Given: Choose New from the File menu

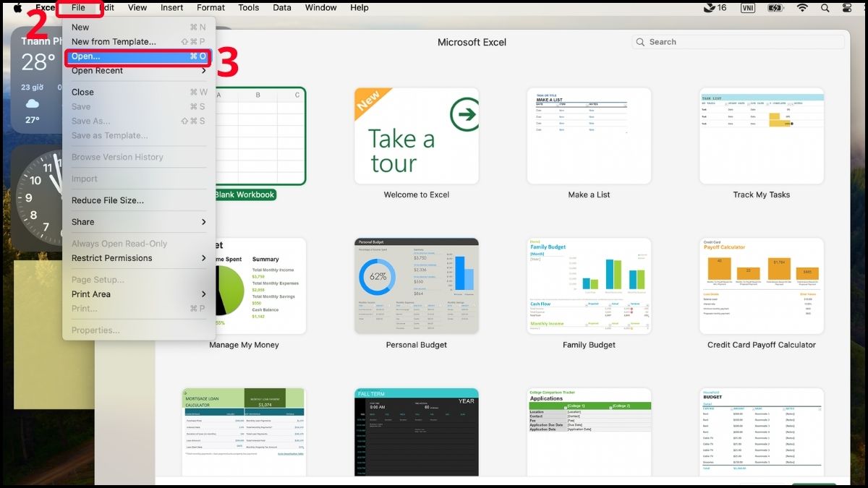Looking at the screenshot, I should tap(139, 27).
